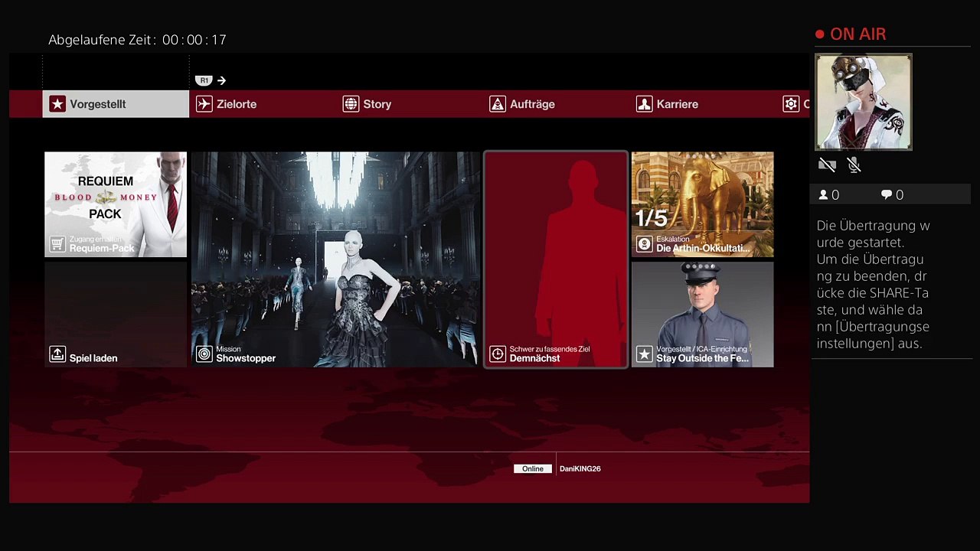Click the viewer count person icon
This screenshot has height=551, width=980.
pyautogui.click(x=824, y=195)
